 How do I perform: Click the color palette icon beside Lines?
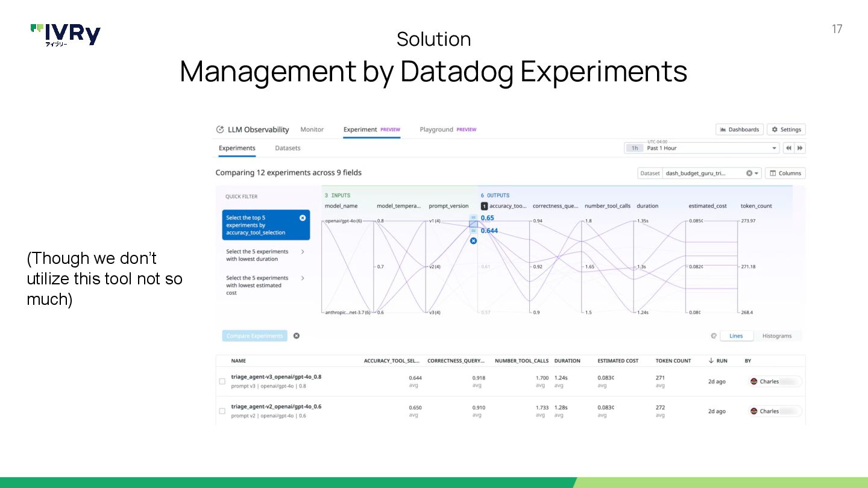[x=714, y=336]
